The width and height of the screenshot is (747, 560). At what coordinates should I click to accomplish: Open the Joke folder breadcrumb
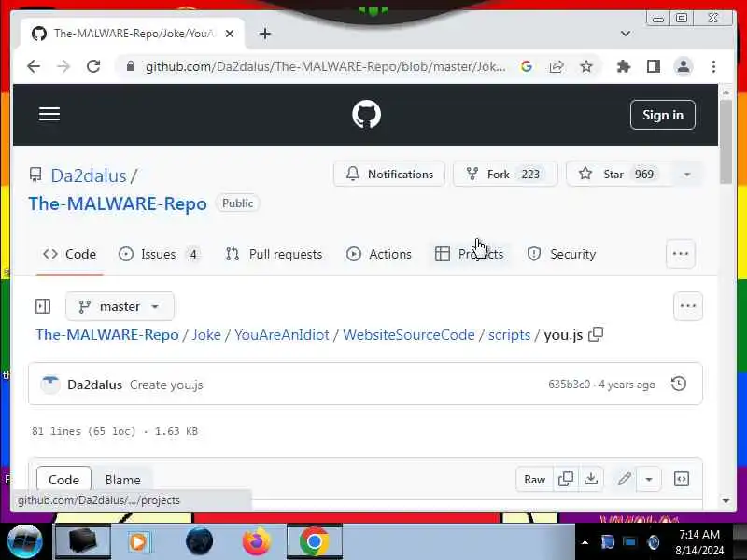click(206, 335)
